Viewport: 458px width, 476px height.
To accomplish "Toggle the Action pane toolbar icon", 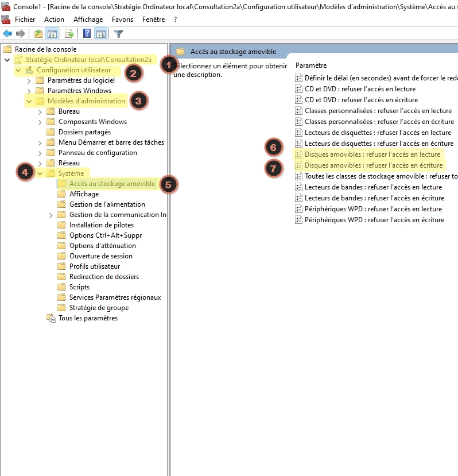I will (x=100, y=33).
